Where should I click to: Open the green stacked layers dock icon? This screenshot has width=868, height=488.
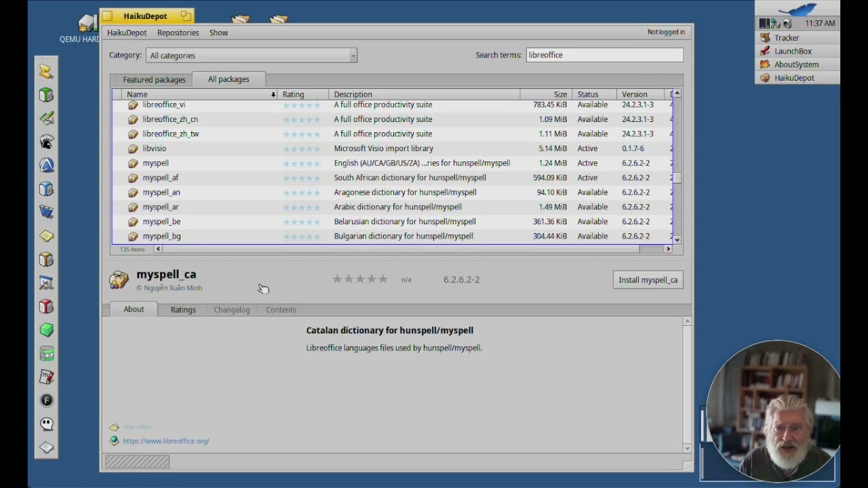coord(46,329)
